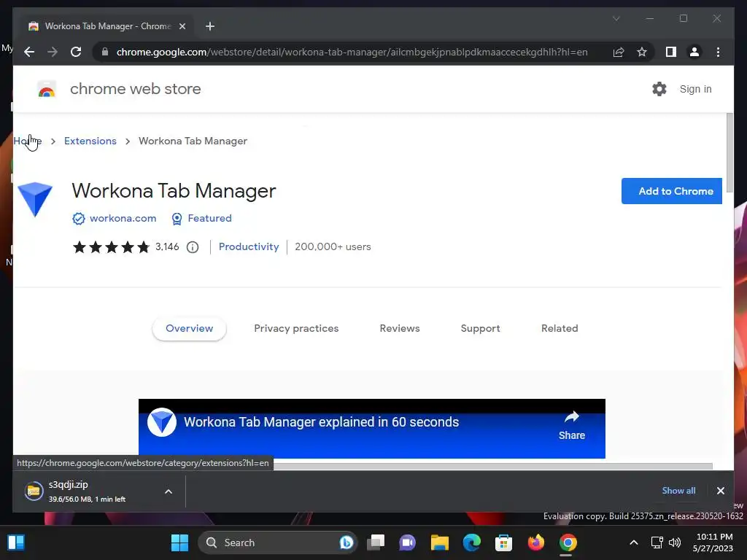The width and height of the screenshot is (747, 560).
Task: Open the s3qdji.zip download item
Action: [86, 491]
